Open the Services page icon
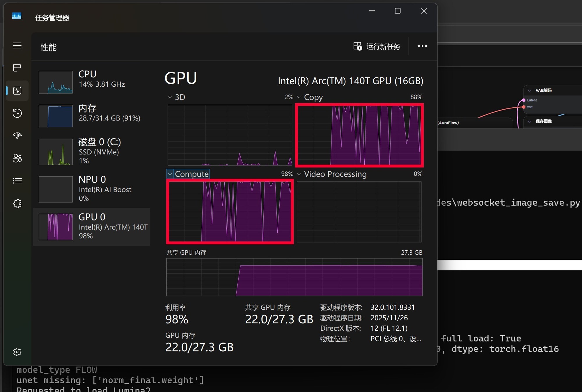The image size is (582, 392). [x=17, y=203]
